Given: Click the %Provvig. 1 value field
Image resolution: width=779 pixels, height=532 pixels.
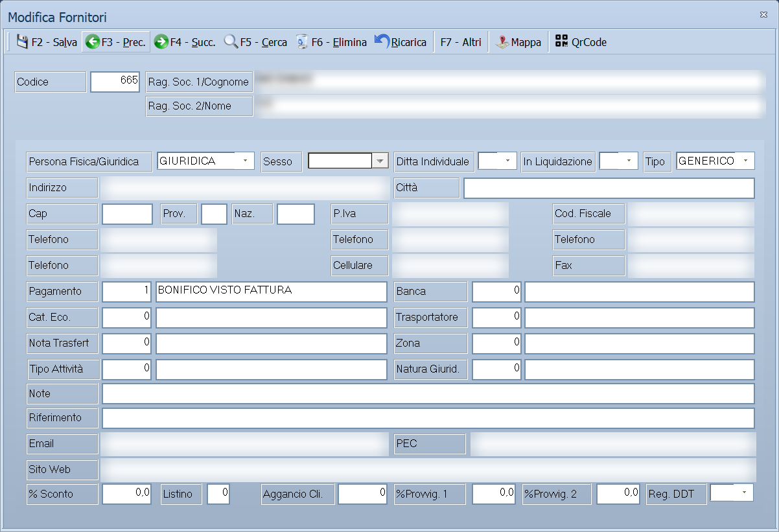Looking at the screenshot, I should point(494,494).
